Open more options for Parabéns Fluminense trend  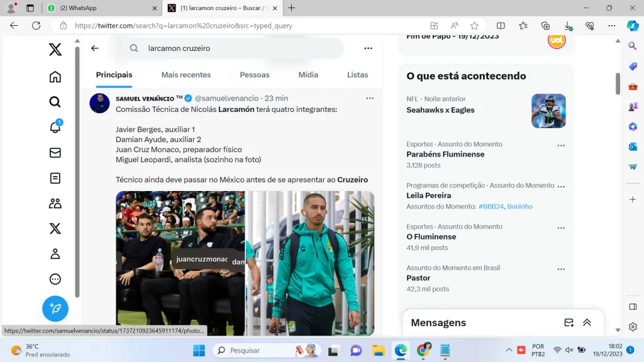[561, 145]
